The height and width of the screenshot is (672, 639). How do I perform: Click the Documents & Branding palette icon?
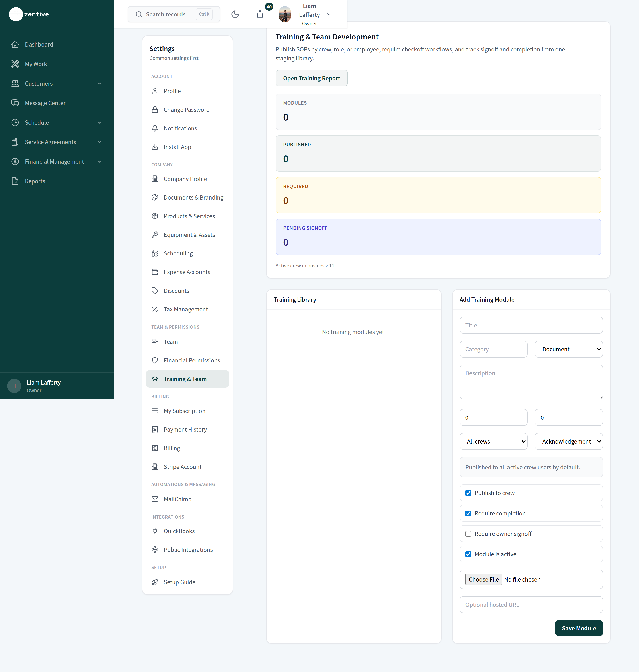coord(155,197)
